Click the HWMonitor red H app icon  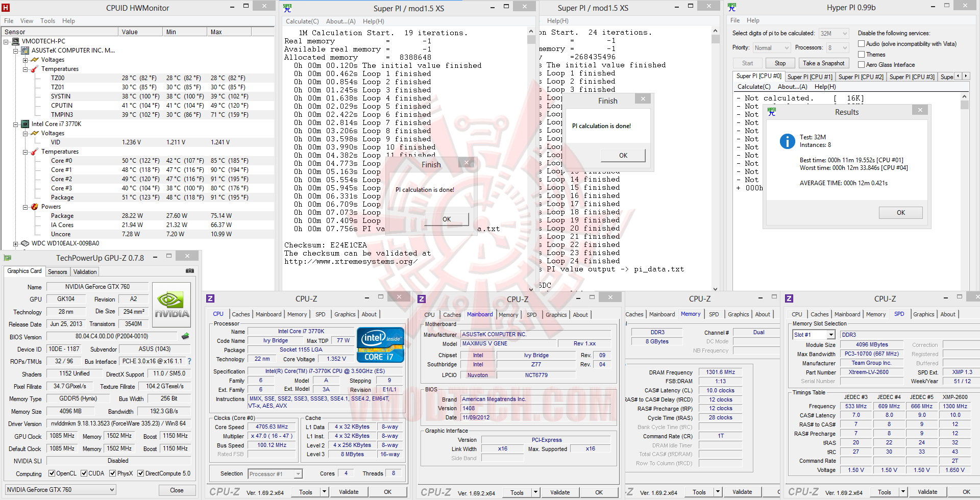[x=6, y=8]
